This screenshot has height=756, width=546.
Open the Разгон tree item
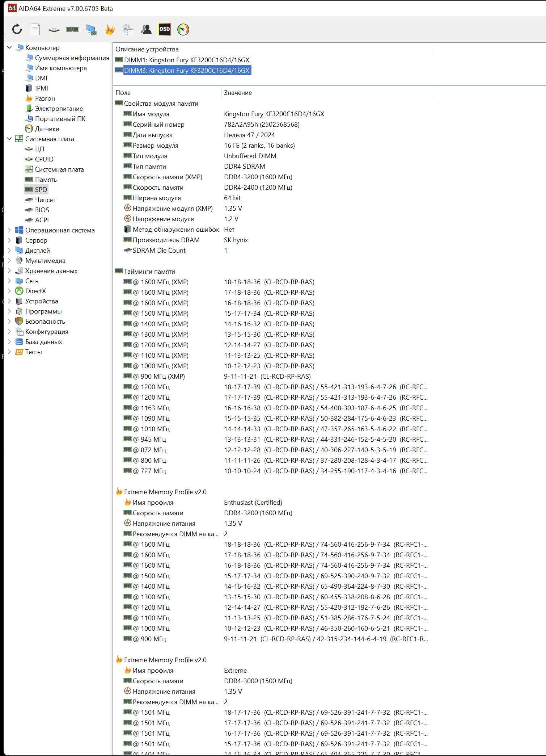coord(45,98)
